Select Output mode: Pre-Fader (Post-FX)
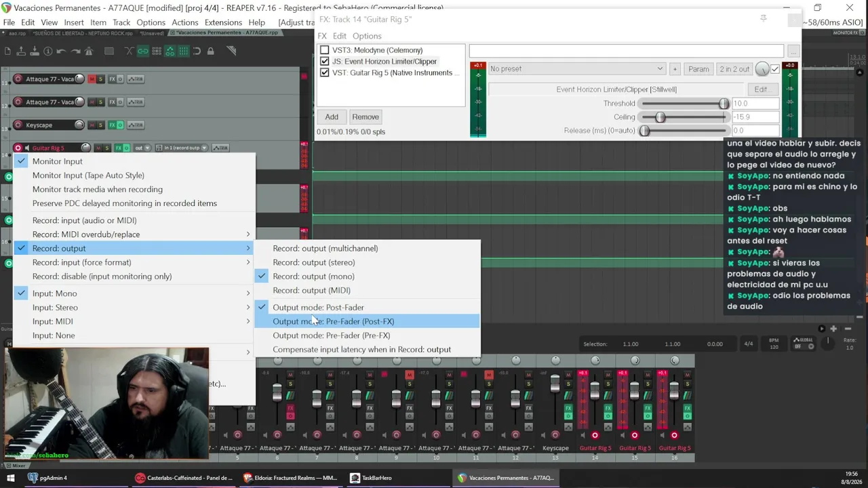This screenshot has width=868, height=488. pyautogui.click(x=367, y=321)
